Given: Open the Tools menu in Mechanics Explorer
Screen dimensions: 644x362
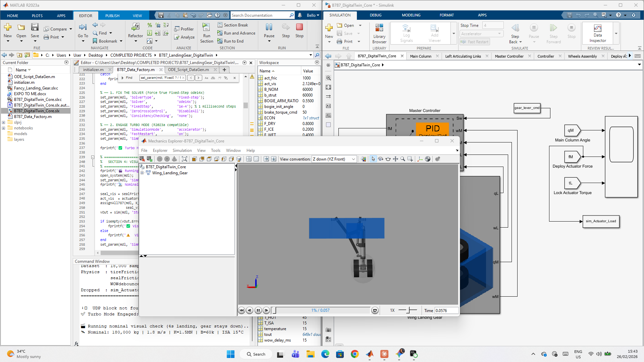Looking at the screenshot, I should pos(216,150).
